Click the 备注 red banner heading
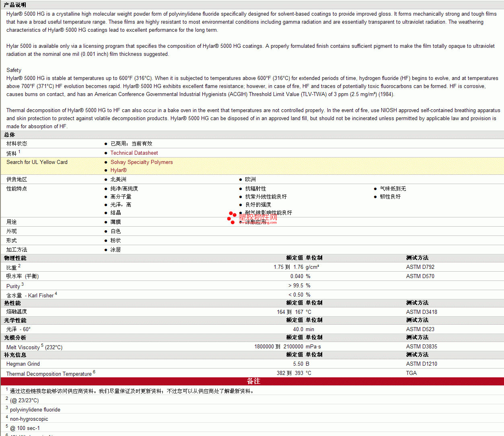The height and width of the screenshot is (436, 504). click(253, 381)
